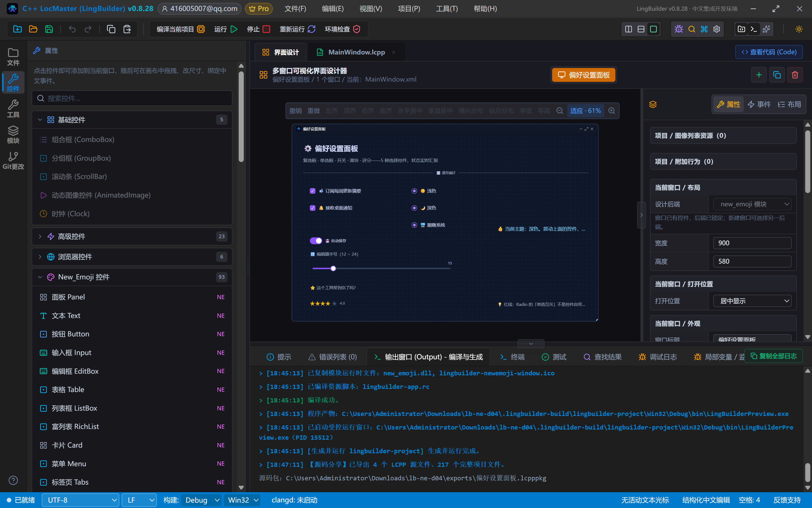812x508 pixels.
Task: Switch to the MainWindow.lcpp tab
Action: pyautogui.click(x=356, y=52)
